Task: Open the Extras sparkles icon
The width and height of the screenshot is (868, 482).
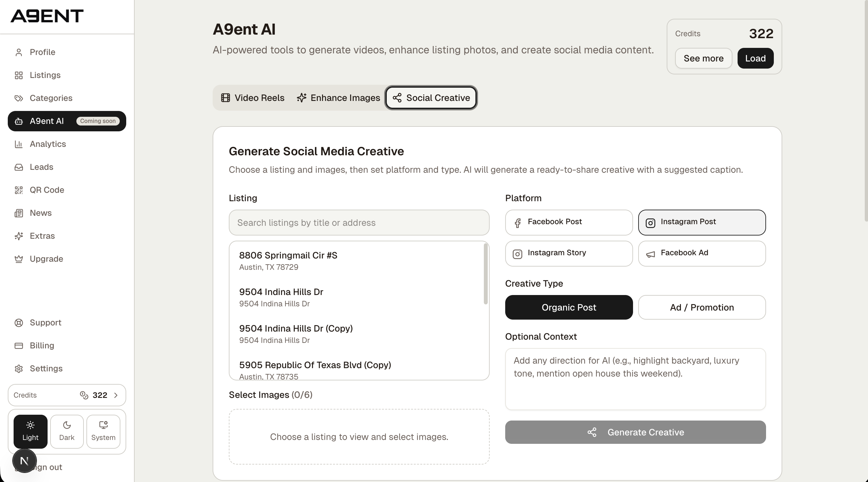Action: (18, 236)
